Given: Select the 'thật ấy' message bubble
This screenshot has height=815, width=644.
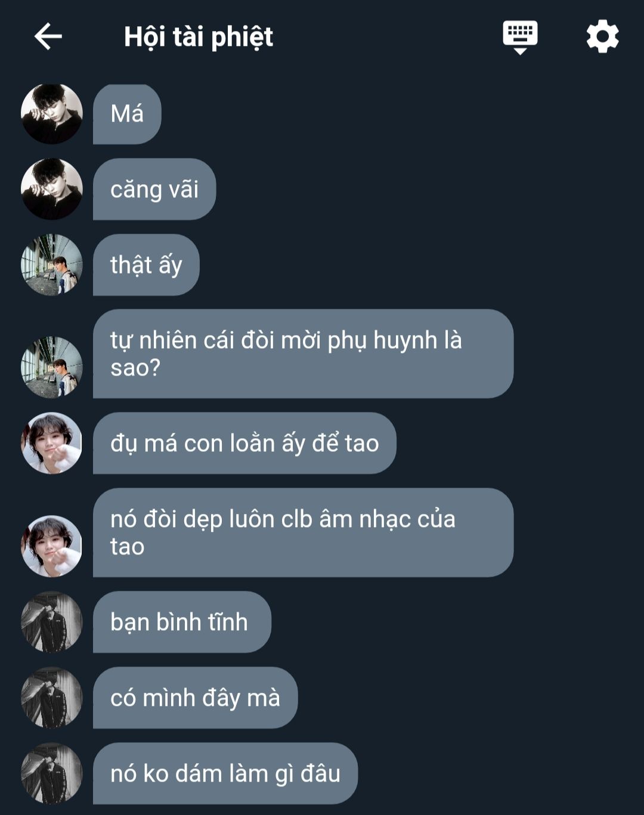Looking at the screenshot, I should [146, 265].
